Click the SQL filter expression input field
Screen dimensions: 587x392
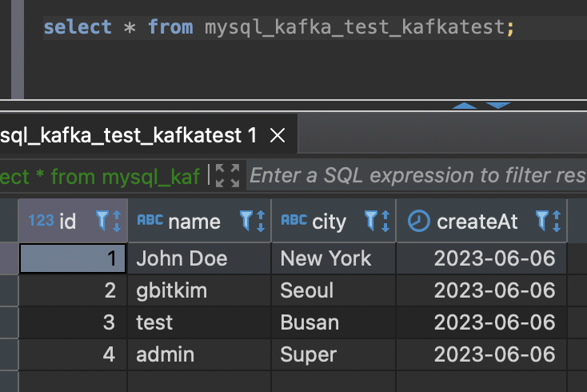coord(417,175)
